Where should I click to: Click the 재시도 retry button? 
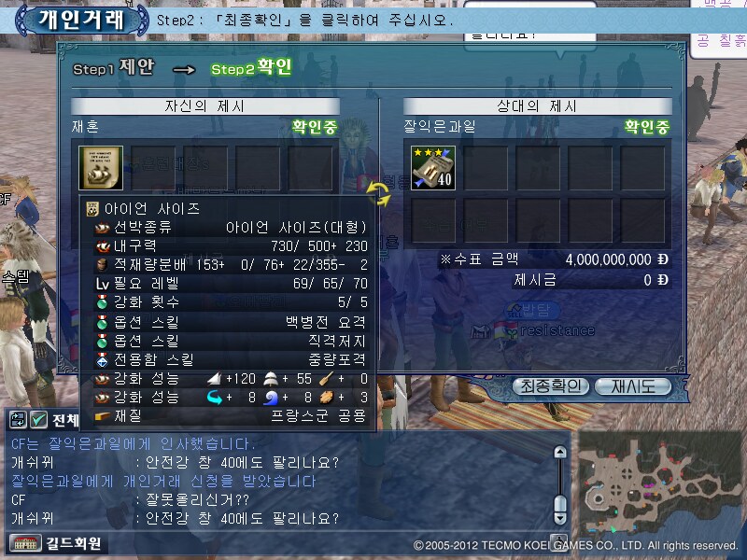point(633,386)
